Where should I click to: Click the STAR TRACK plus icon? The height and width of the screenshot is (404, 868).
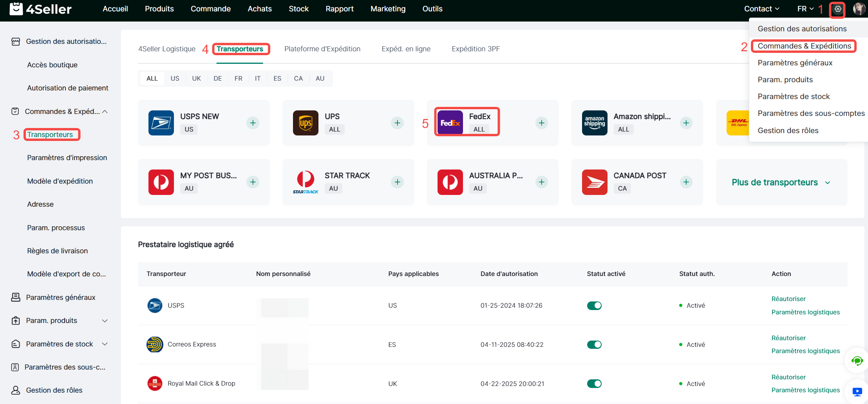(397, 182)
